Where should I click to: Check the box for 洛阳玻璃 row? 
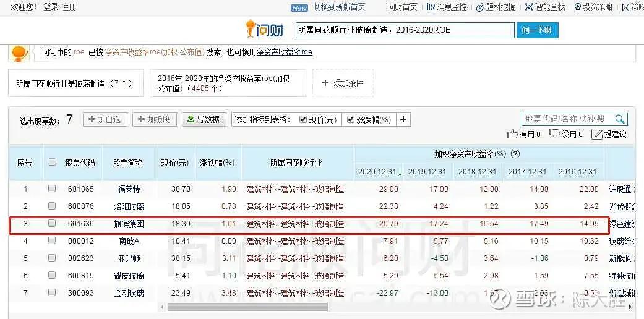pyautogui.click(x=52, y=206)
